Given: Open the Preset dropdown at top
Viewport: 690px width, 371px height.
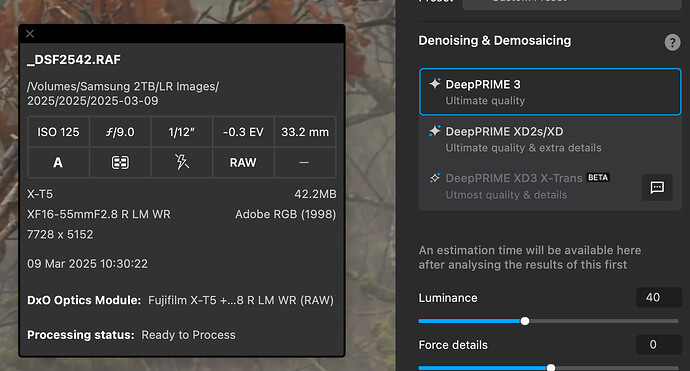Looking at the screenshot, I should pyautogui.click(x=572, y=4).
